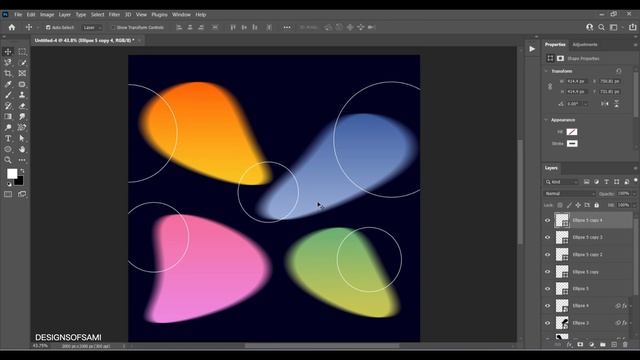Screen dimensions: 640x360
Task: Select the Brush tool
Action: point(8,95)
